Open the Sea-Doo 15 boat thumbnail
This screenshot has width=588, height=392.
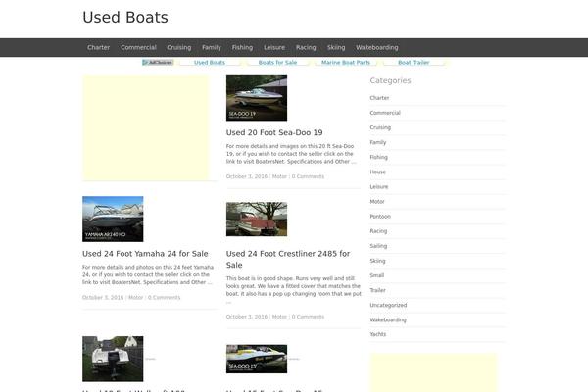coord(257,359)
